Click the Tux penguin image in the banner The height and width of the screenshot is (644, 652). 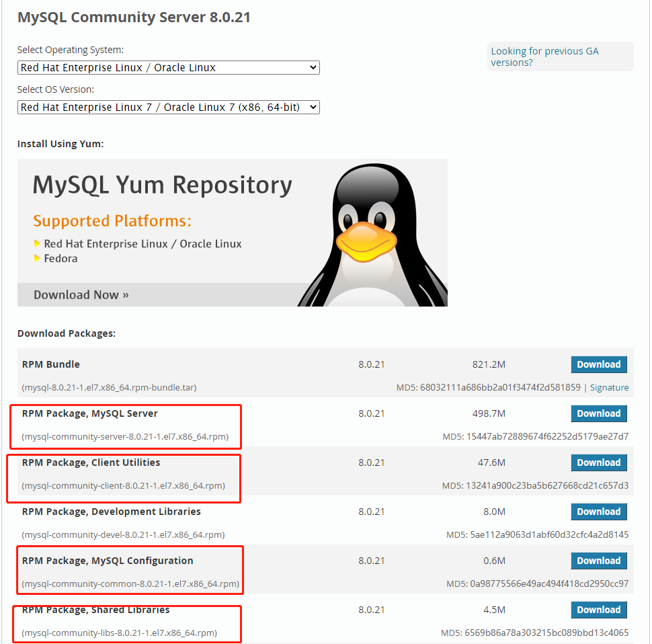pyautogui.click(x=373, y=235)
